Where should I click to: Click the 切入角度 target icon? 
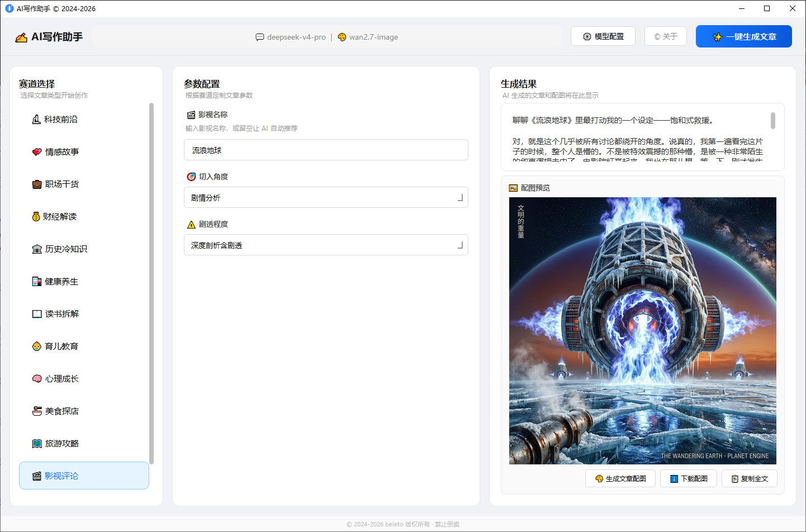191,177
